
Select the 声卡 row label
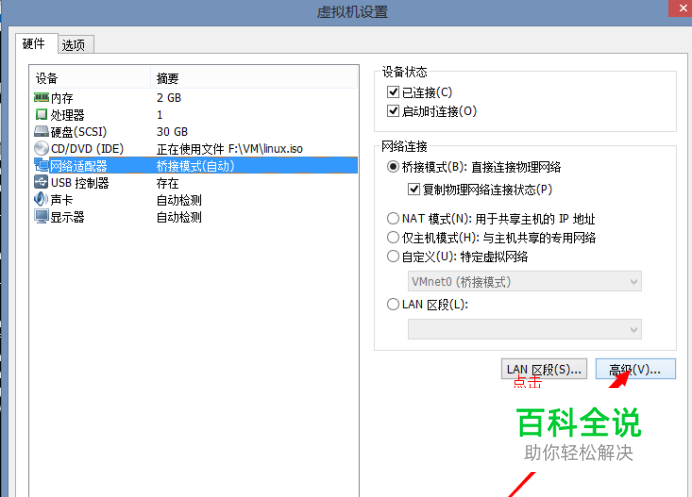click(62, 200)
